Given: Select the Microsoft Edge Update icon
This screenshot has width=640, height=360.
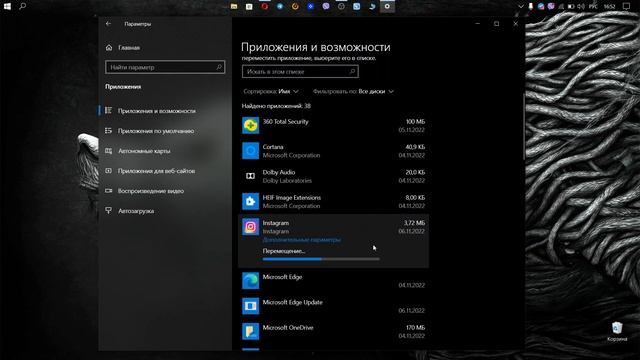Looking at the screenshot, I should click(251, 306).
